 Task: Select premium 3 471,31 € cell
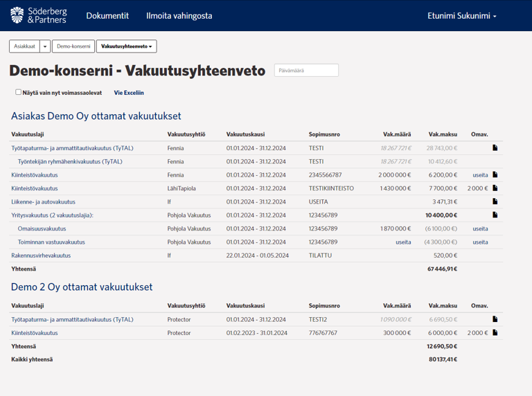pyautogui.click(x=445, y=201)
